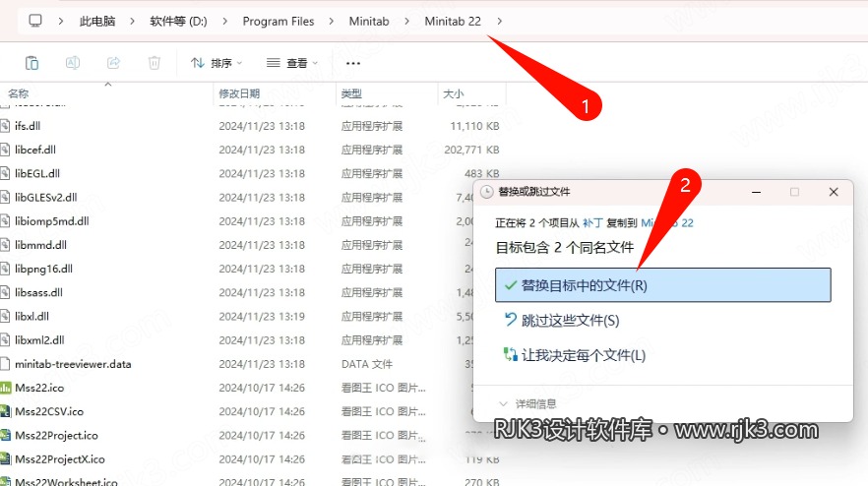Click the libcef.dll file icon
Image resolution: width=868 pixels, height=486 pixels.
click(5, 150)
